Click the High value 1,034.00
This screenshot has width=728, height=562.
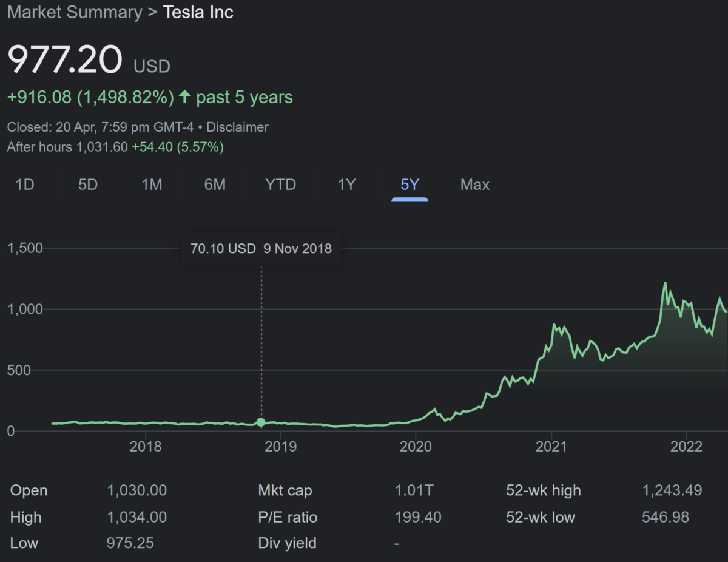pyautogui.click(x=136, y=517)
